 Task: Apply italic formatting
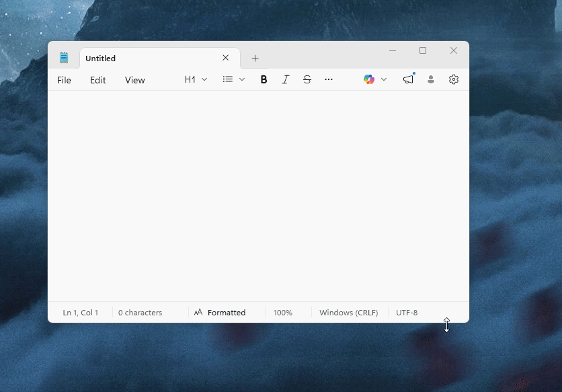pyautogui.click(x=285, y=79)
